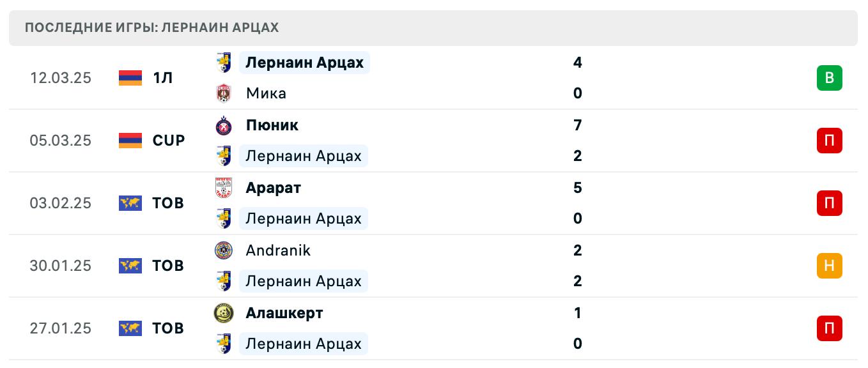Screen dimensions: 868x368
Task: Click the orange Н draw badge
Action: pyautogui.click(x=829, y=266)
